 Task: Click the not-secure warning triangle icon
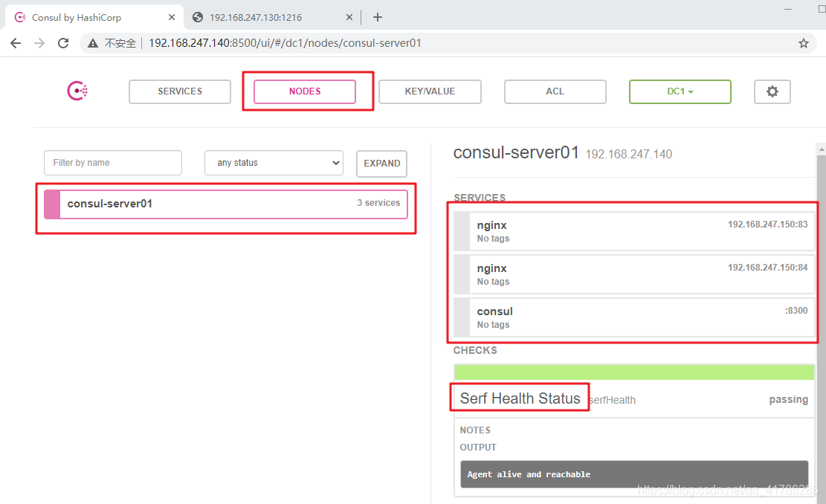pos(93,43)
